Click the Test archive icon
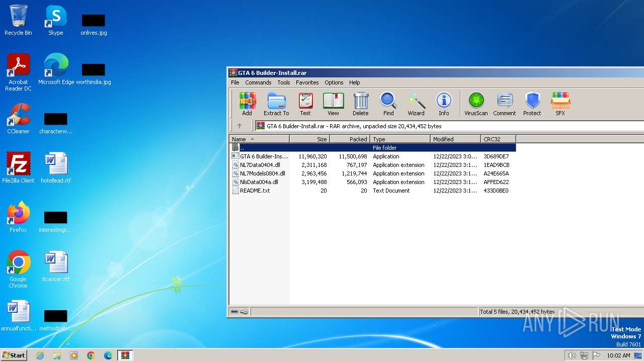 click(x=305, y=104)
